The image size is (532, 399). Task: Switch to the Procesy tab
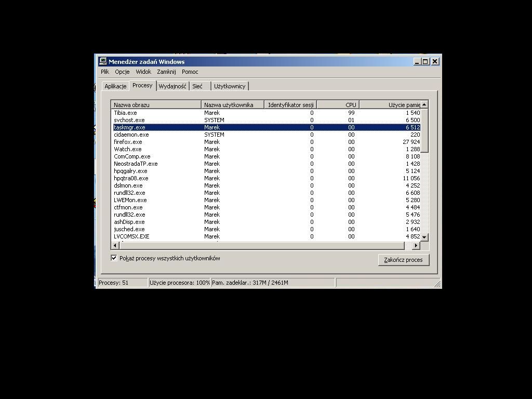coord(142,86)
